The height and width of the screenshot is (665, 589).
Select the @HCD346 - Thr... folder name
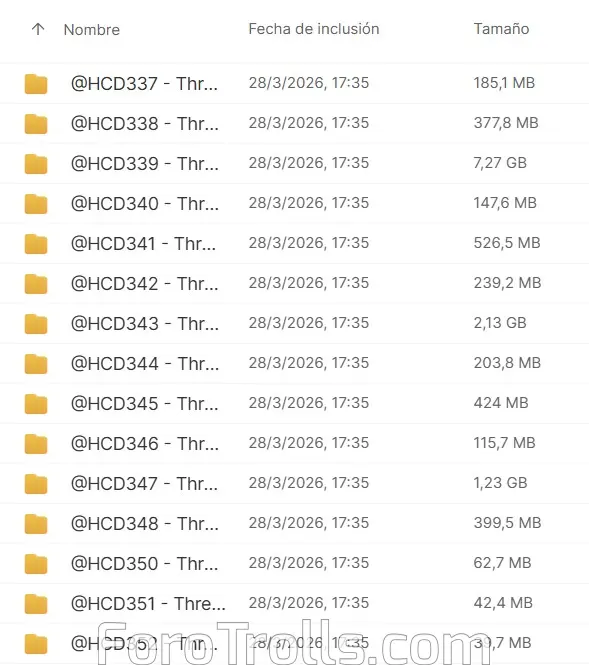pyautogui.click(x=145, y=444)
